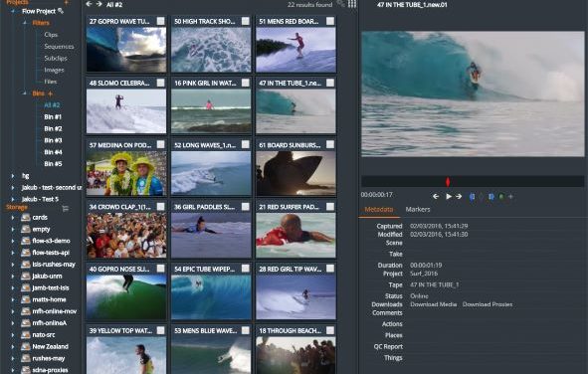Click the player scrub bar track
588x374 pixels.
tap(473, 182)
